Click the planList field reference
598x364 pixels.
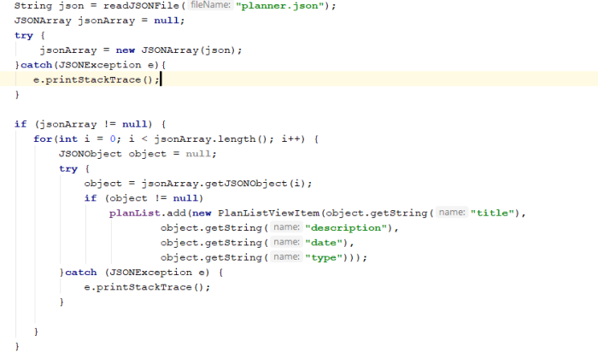(134, 214)
